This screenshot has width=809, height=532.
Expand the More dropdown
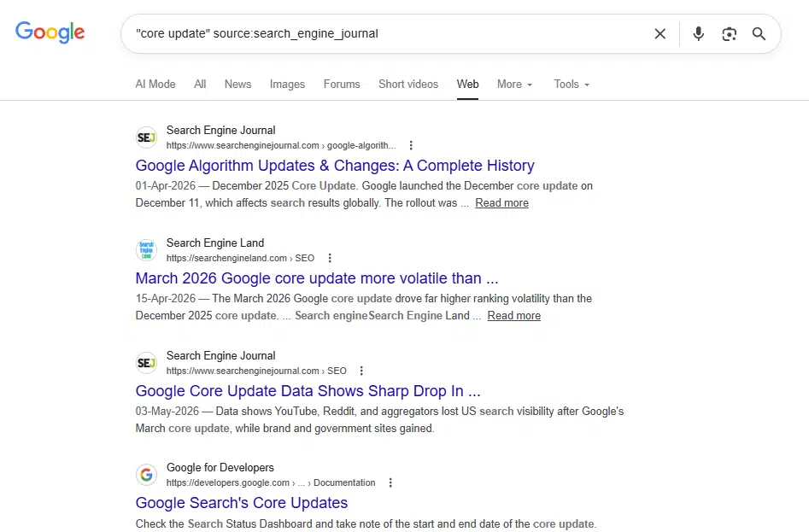coord(514,84)
